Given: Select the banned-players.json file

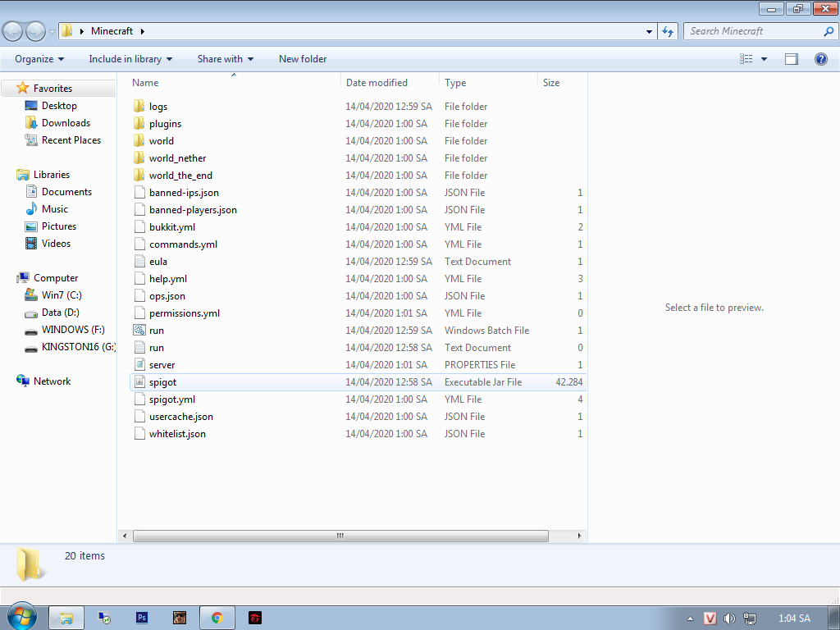Looking at the screenshot, I should 358,209.
